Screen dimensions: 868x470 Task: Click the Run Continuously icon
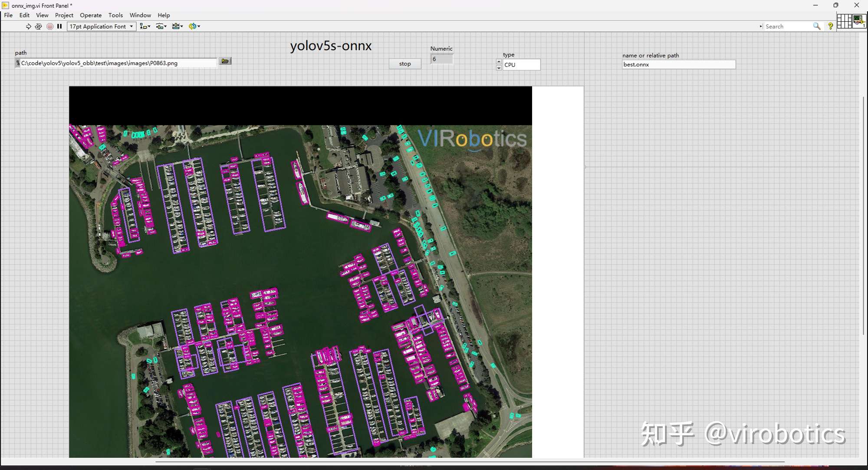(39, 26)
